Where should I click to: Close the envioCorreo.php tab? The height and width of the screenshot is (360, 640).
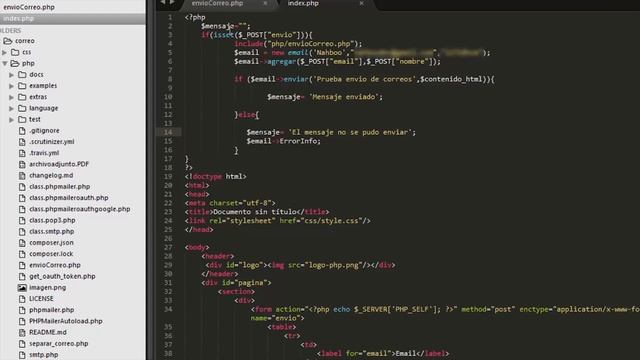click(265, 3)
